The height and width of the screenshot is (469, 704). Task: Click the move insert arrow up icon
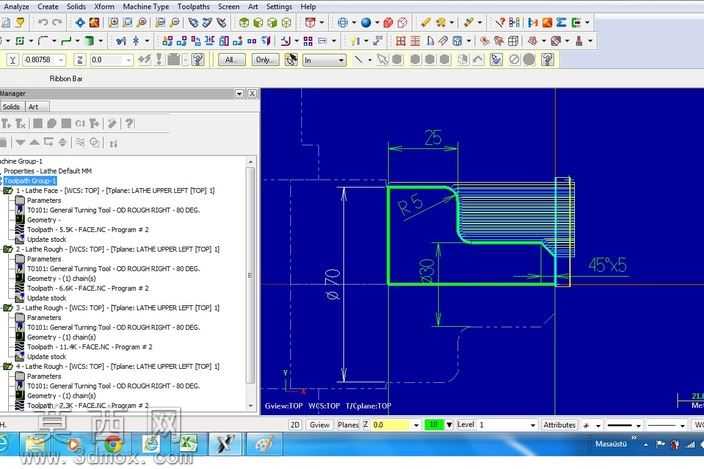35,143
